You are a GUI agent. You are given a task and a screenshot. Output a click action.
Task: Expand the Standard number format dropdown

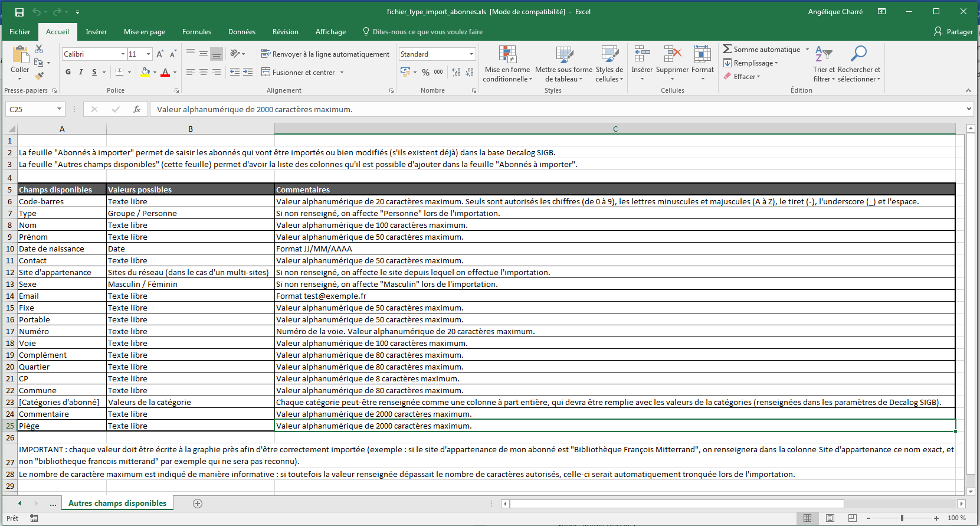pyautogui.click(x=471, y=54)
